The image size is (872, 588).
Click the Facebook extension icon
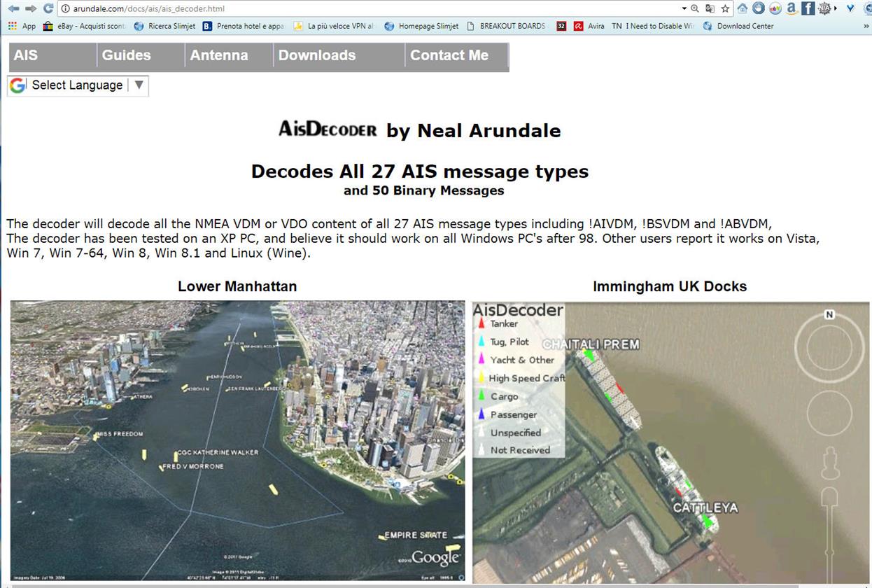click(x=808, y=8)
